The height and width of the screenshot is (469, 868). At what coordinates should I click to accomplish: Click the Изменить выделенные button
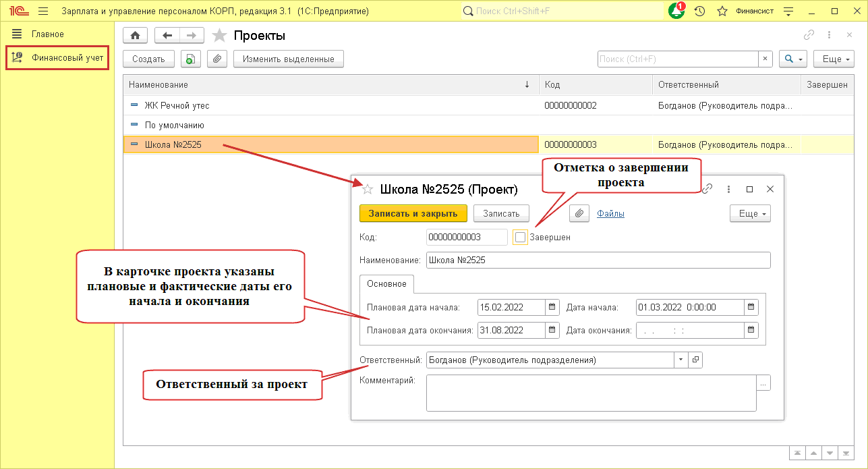[289, 59]
